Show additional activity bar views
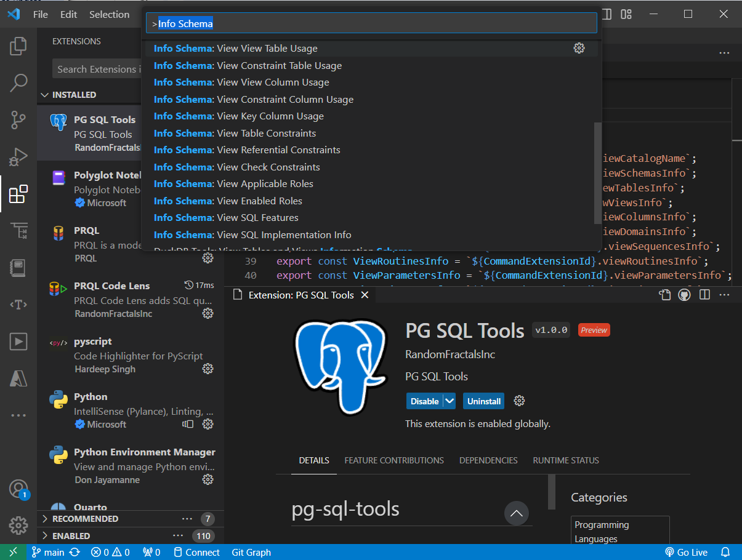 [x=18, y=415]
